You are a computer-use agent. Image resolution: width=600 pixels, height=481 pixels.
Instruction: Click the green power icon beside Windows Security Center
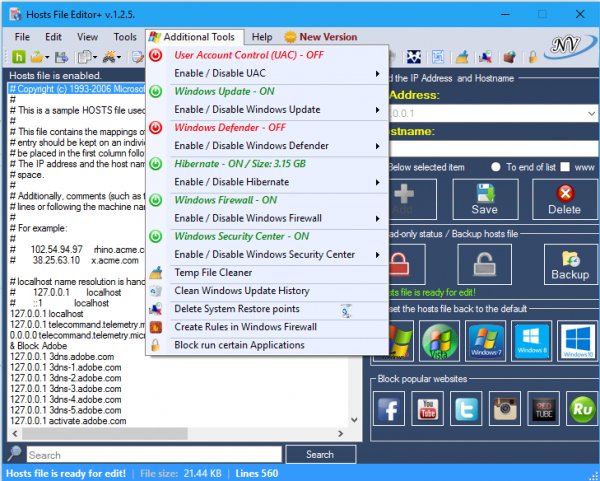point(155,236)
